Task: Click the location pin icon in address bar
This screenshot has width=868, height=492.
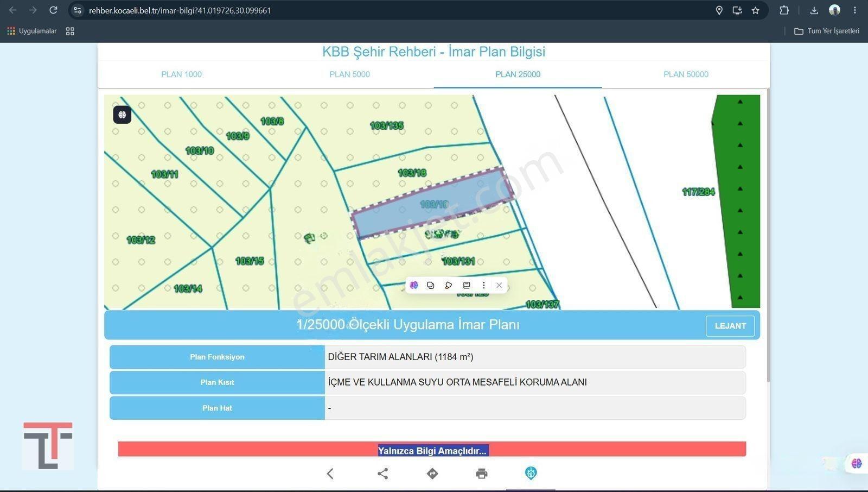Action: (719, 10)
